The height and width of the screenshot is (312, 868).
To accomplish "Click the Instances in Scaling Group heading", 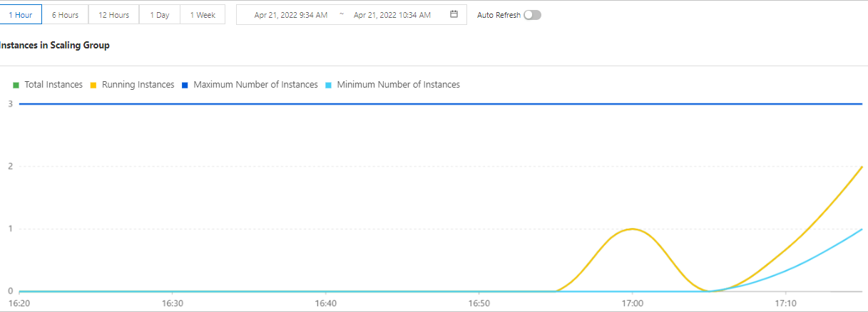I will [x=55, y=45].
